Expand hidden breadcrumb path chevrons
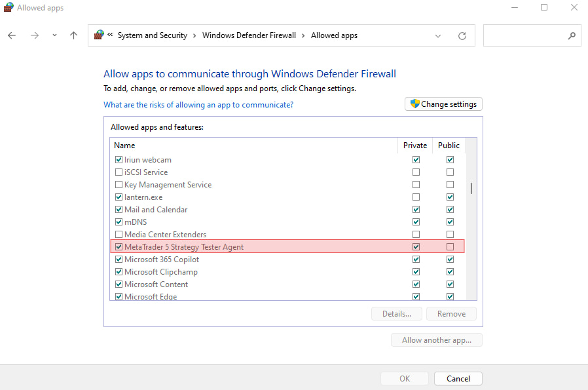Viewport: 588px width, 390px height. point(110,35)
